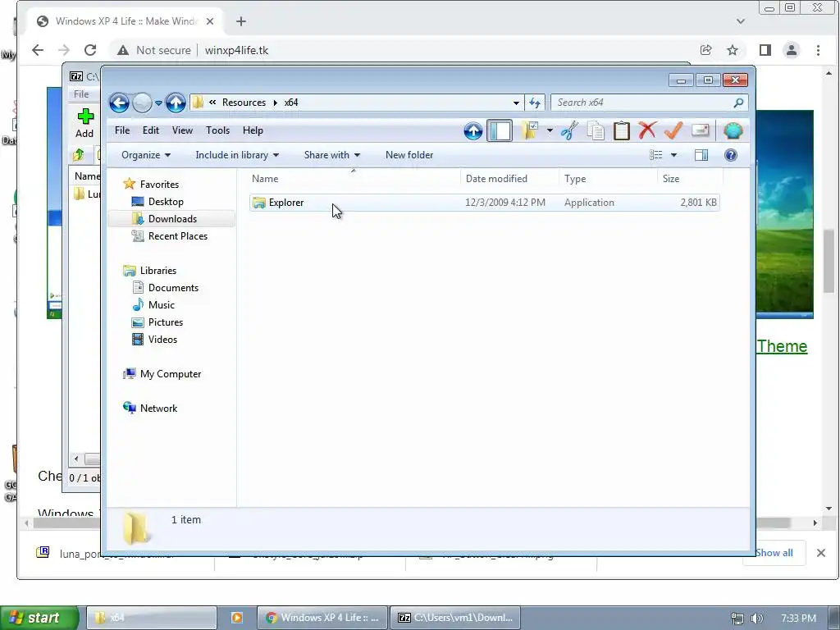This screenshot has width=840, height=630.
Task: Sort by the Type column header
Action: (x=608, y=178)
